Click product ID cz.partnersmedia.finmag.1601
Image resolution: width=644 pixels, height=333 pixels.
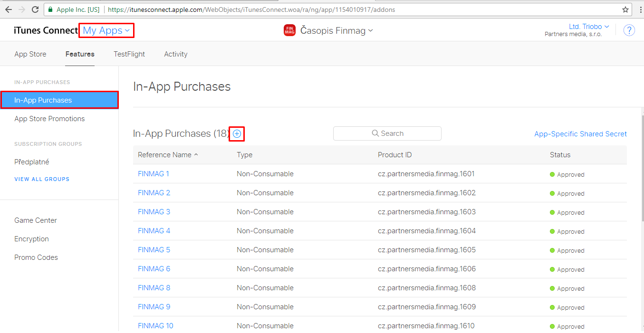click(426, 174)
